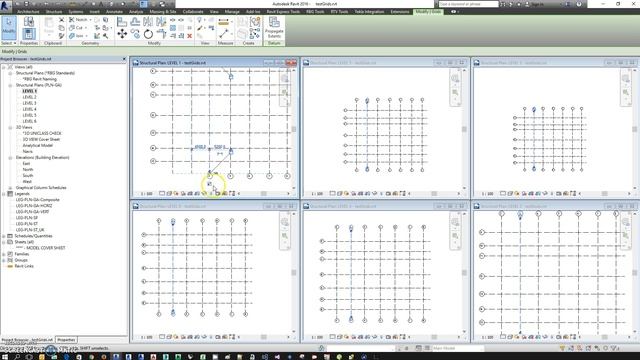Choose the Offset tool in Modify panel
The image size is (640, 360).
point(135,22)
